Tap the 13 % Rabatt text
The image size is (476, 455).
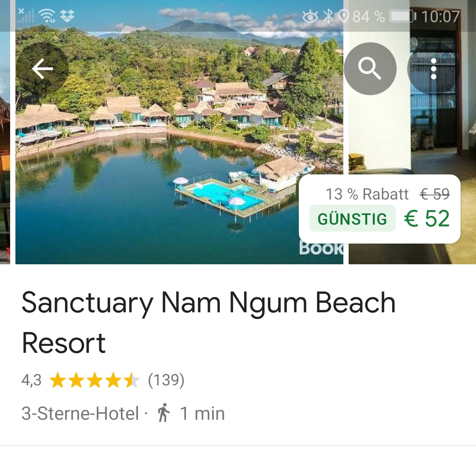(367, 194)
